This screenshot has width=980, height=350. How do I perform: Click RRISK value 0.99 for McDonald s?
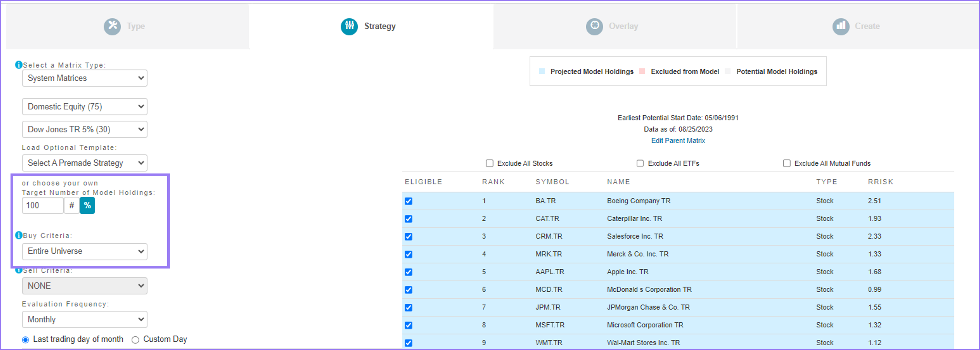874,289
